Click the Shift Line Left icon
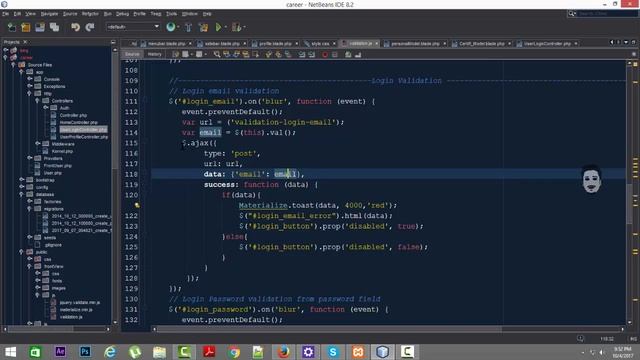Image resolution: width=640 pixels, height=360 pixels. (302, 54)
